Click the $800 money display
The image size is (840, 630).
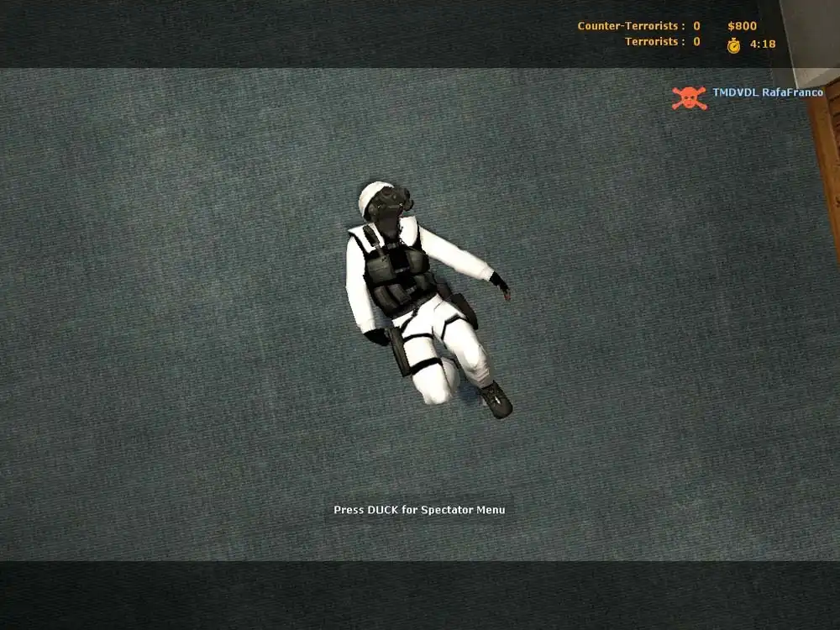tap(742, 26)
